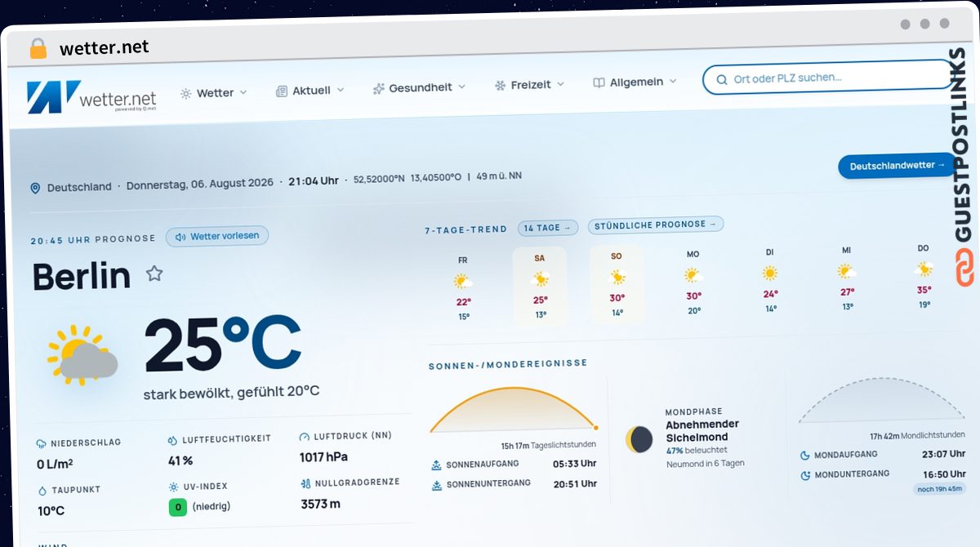Click the book icon in the Allgemein menu
This screenshot has height=547, width=980.
click(599, 82)
